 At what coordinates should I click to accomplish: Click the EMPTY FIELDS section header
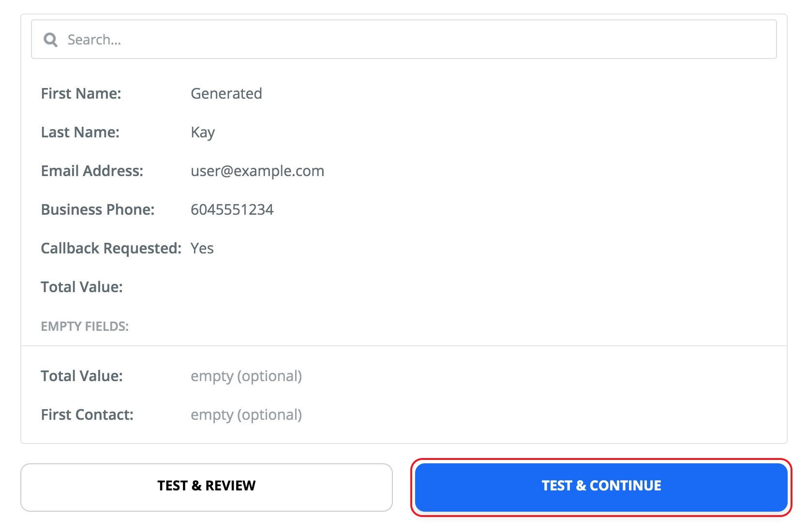(x=85, y=326)
